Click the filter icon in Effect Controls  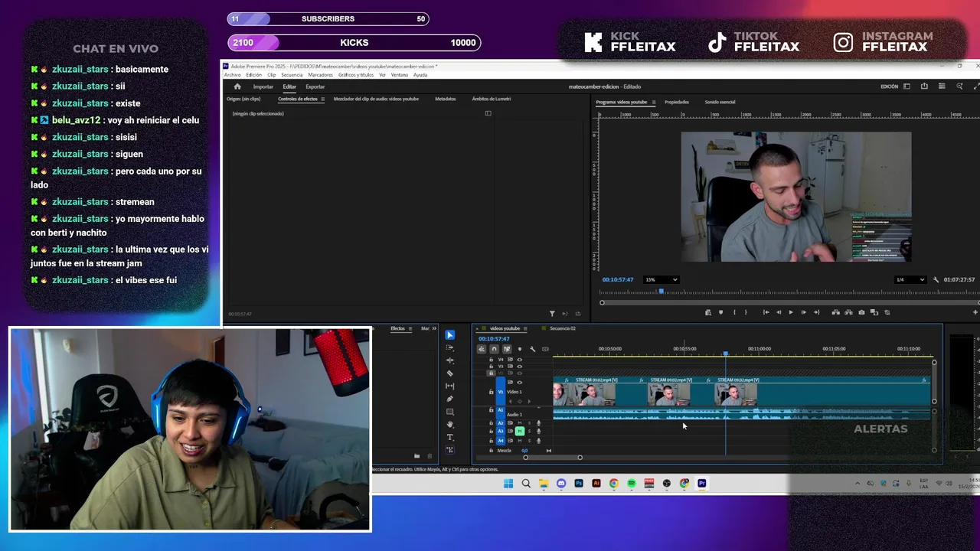pos(551,314)
